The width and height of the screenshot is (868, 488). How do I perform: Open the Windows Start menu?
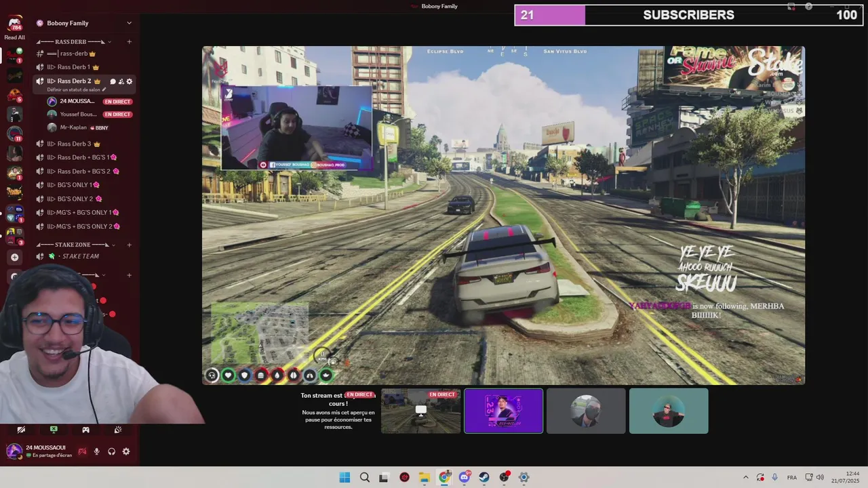[x=344, y=477]
